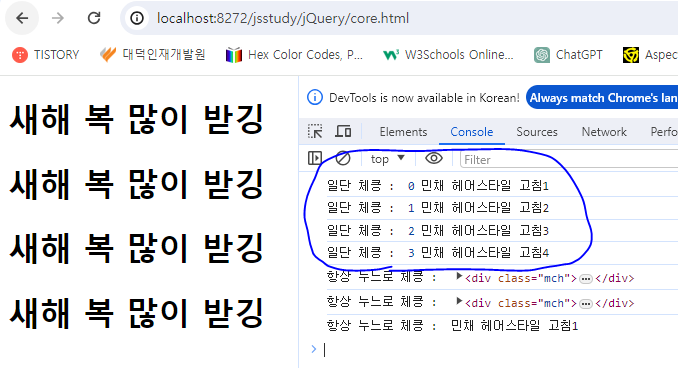Switch to the Elements tab
The width and height of the screenshot is (678, 368).
pos(403,132)
